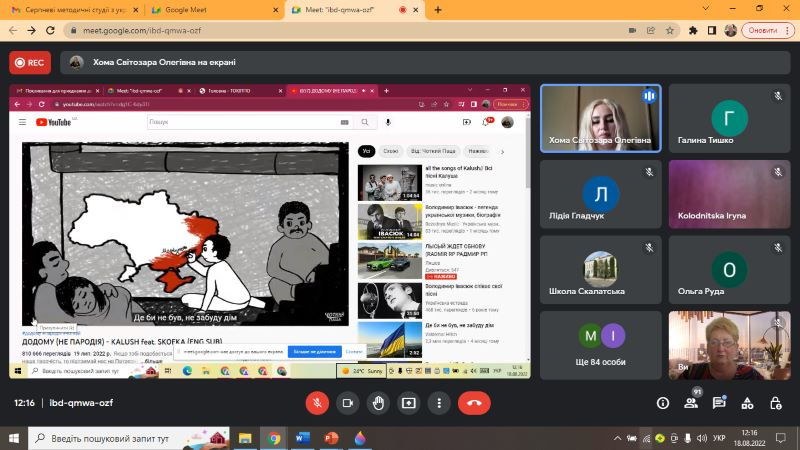Select the Лідія Гладчук participant tile

(x=601, y=194)
